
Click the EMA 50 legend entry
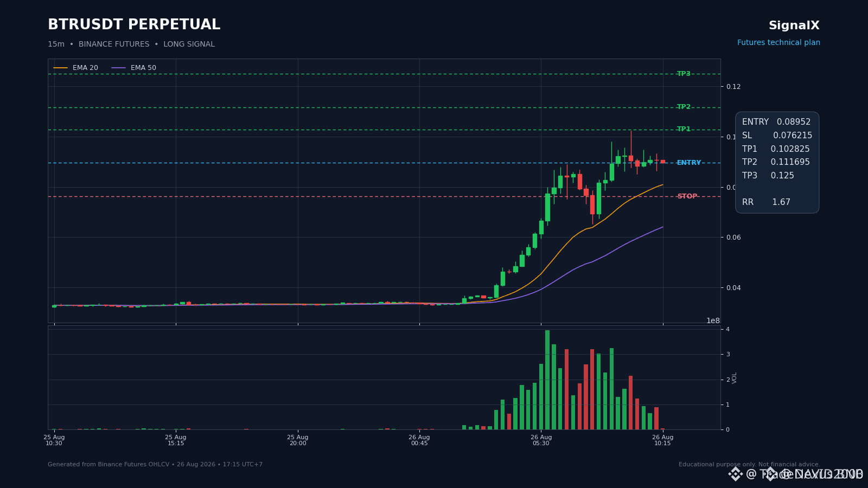[x=134, y=68]
